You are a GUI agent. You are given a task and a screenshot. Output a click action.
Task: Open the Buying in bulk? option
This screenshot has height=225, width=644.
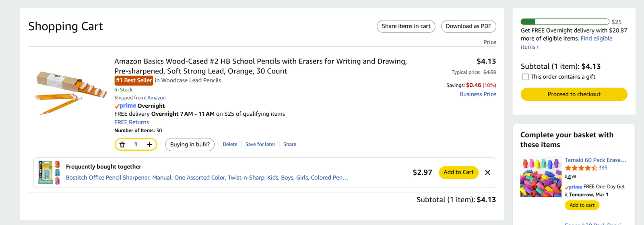click(x=190, y=145)
